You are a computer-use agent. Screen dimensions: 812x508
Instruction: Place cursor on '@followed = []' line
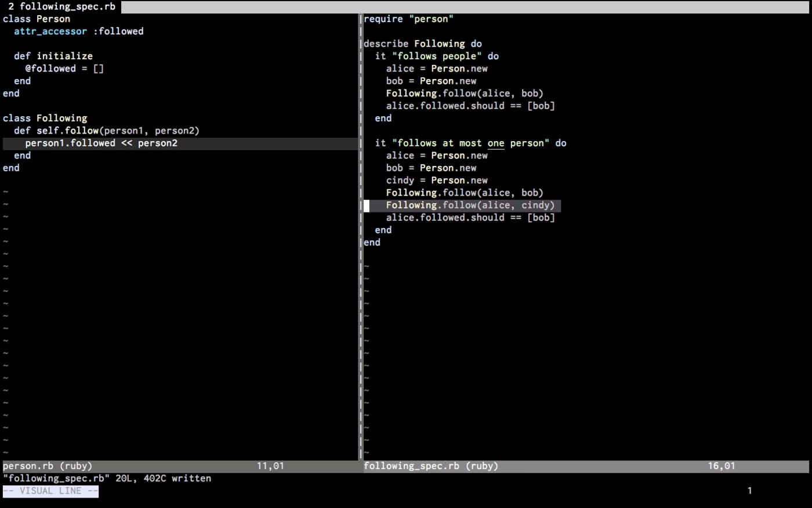pos(64,69)
